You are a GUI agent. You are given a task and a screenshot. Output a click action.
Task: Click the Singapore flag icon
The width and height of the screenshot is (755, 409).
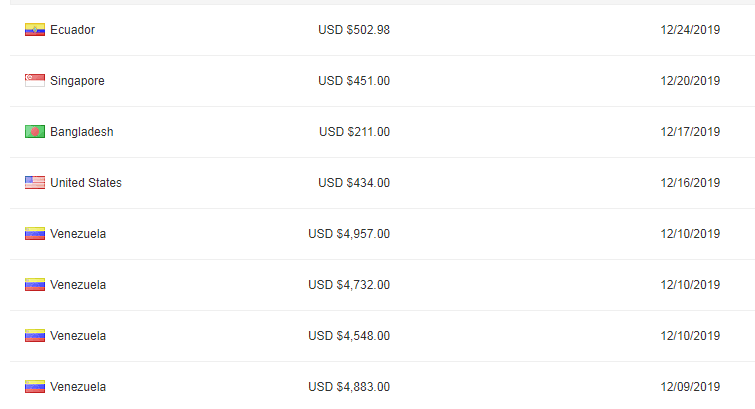(x=35, y=81)
